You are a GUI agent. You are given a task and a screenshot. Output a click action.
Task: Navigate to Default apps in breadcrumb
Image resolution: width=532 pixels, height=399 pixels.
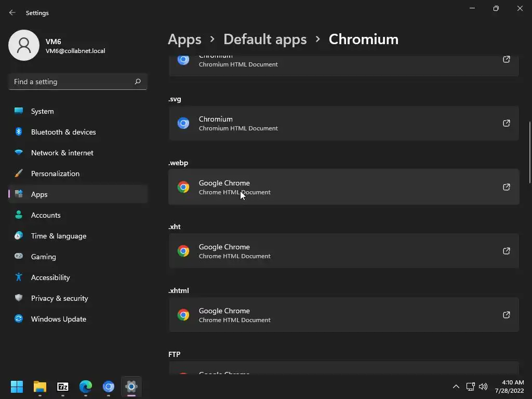tap(265, 39)
